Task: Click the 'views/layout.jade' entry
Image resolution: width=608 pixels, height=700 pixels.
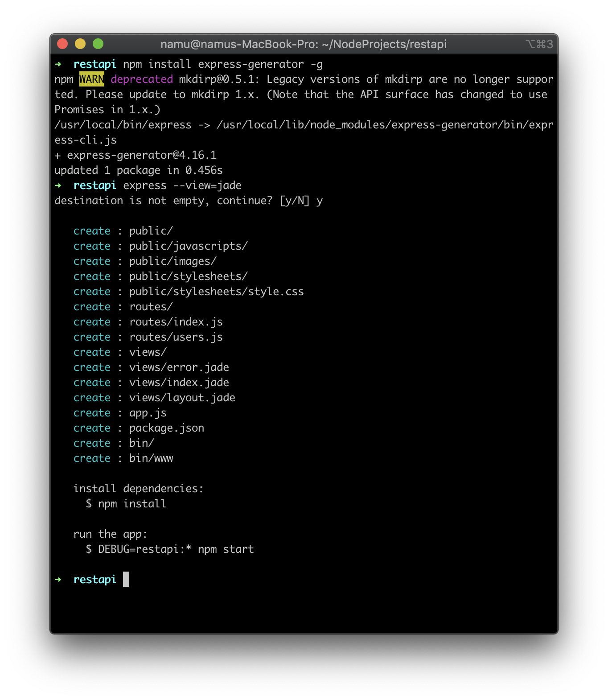Action: click(x=182, y=398)
